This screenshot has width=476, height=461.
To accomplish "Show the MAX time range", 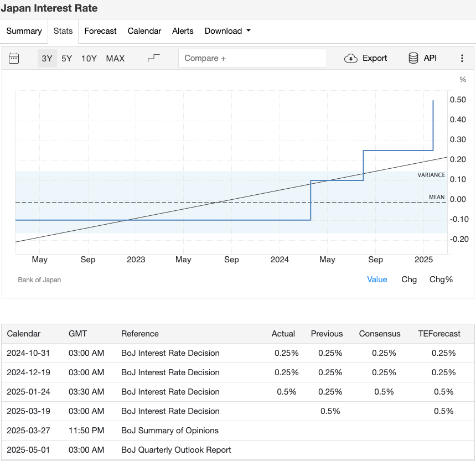I will 115,58.
